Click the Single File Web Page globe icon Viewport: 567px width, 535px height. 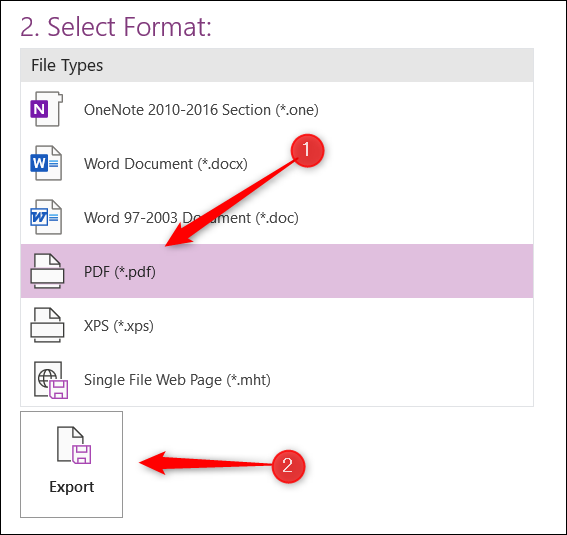point(51,380)
